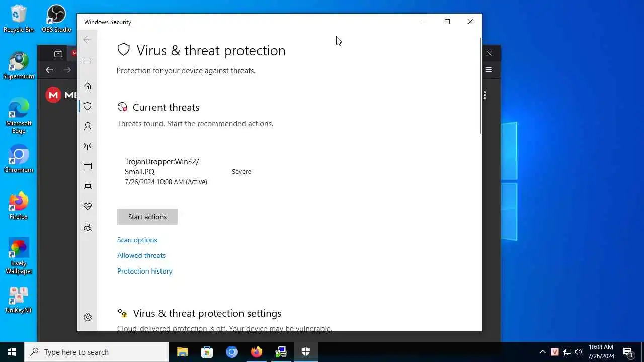Open the notification center icon

point(628,352)
